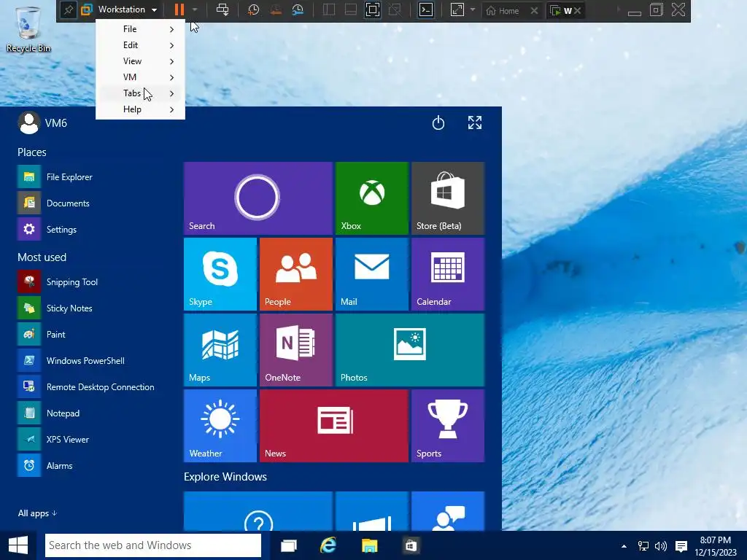
Task: Open the OneNote tile
Action: point(296,350)
